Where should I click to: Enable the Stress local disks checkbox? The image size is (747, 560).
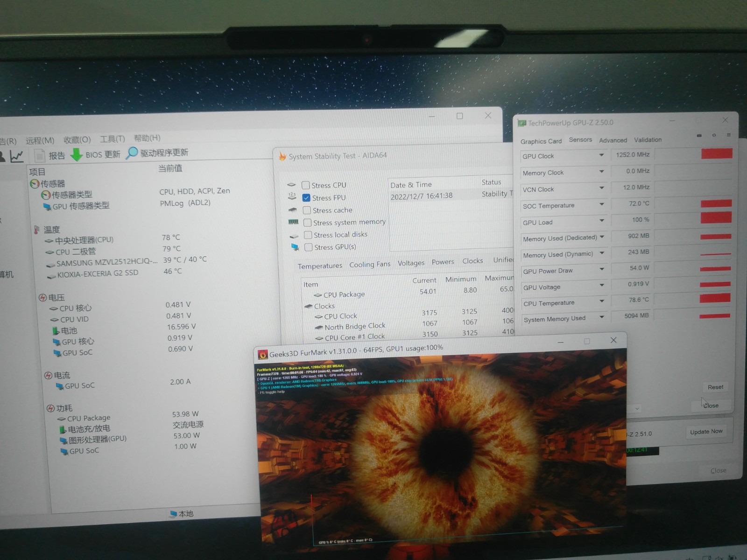tap(308, 235)
